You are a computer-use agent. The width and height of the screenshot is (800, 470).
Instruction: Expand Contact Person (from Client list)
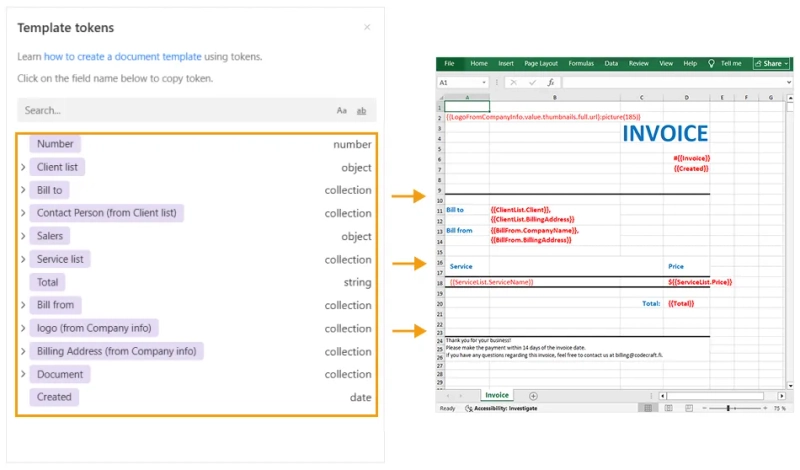23,213
